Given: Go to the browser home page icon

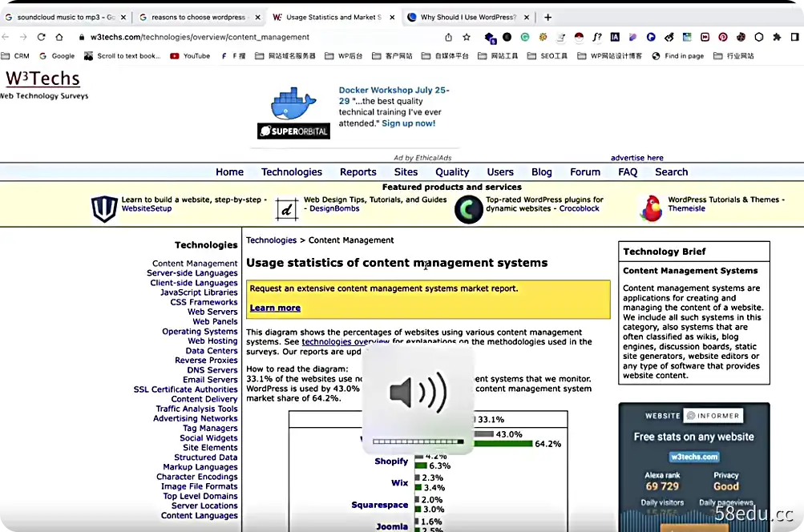Looking at the screenshot, I should point(59,37).
